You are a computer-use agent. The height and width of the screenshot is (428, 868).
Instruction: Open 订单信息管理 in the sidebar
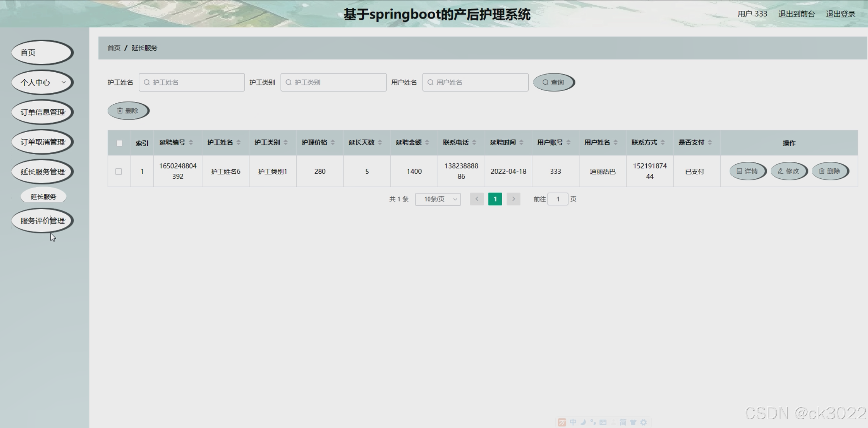coord(42,112)
